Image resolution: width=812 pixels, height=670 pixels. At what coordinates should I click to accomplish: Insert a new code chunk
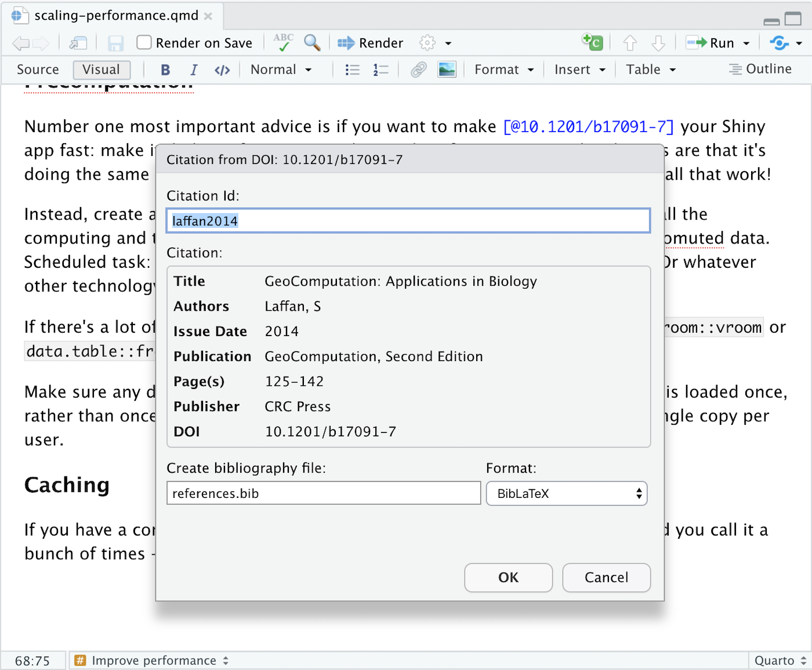click(x=592, y=42)
